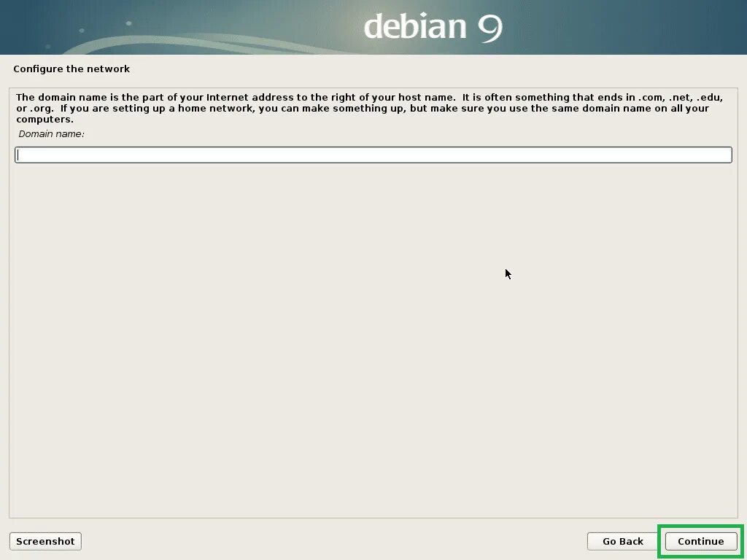Image resolution: width=747 pixels, height=560 pixels.
Task: Go Back to the previous step
Action: tap(623, 541)
